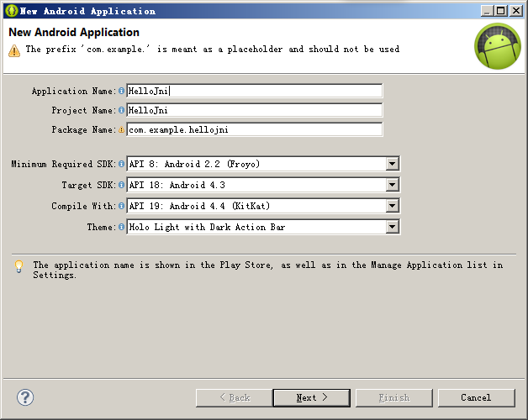Select the Package Name input field
The width and height of the screenshot is (528, 420).
[254, 129]
